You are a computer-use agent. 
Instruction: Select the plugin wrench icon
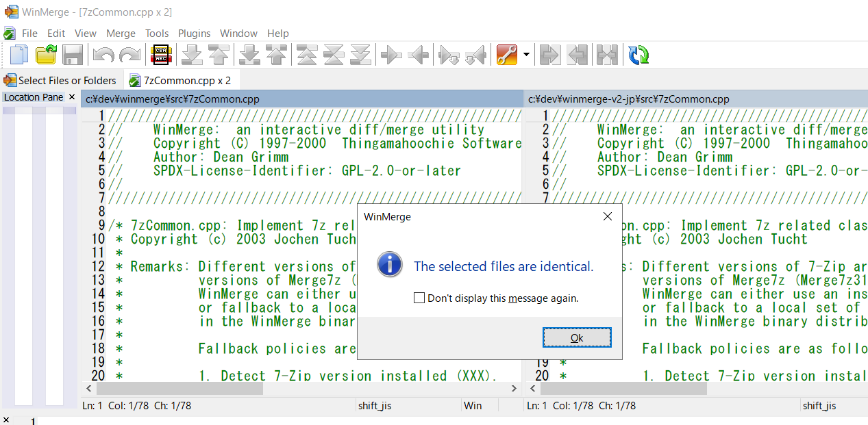click(508, 55)
